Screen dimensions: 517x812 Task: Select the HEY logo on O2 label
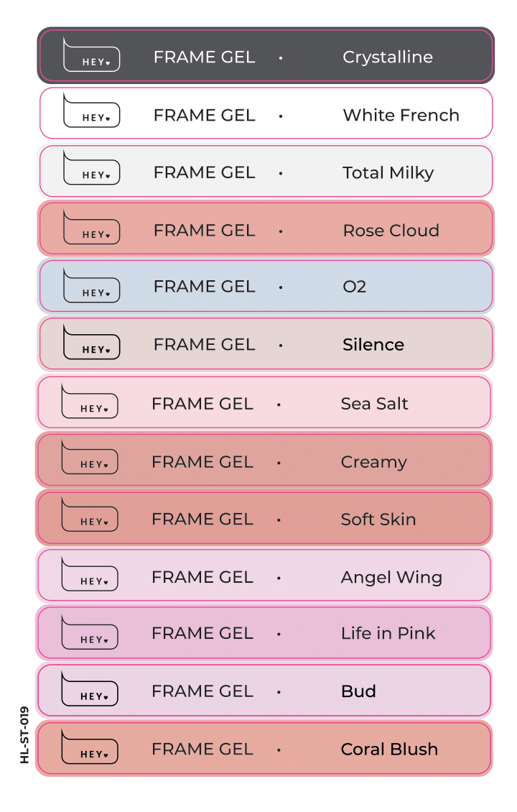coord(92,285)
